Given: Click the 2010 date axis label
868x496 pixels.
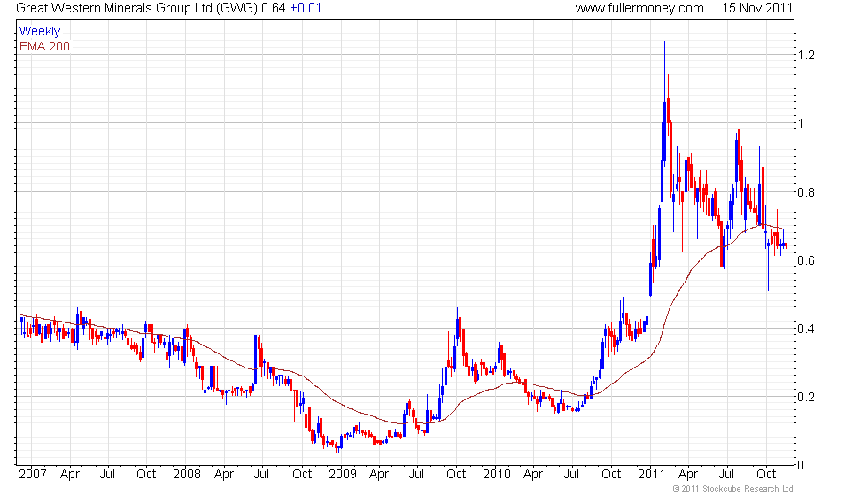Looking at the screenshot, I should point(497,475).
